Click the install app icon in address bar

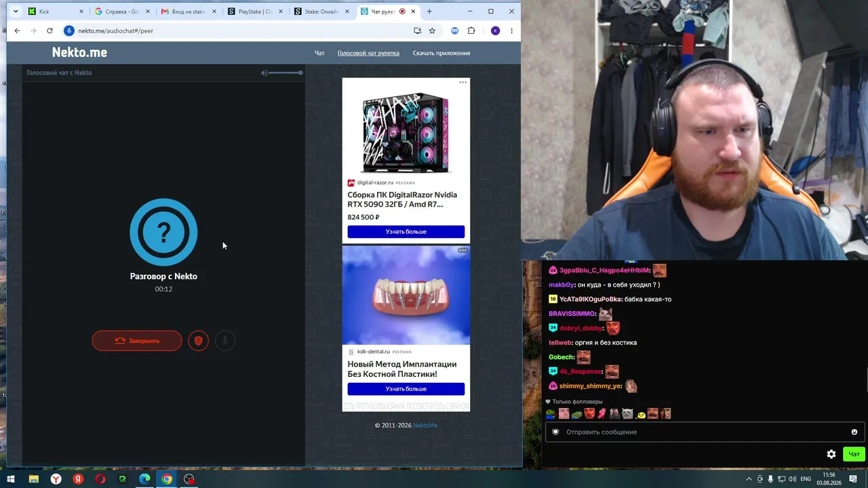pyautogui.click(x=418, y=30)
